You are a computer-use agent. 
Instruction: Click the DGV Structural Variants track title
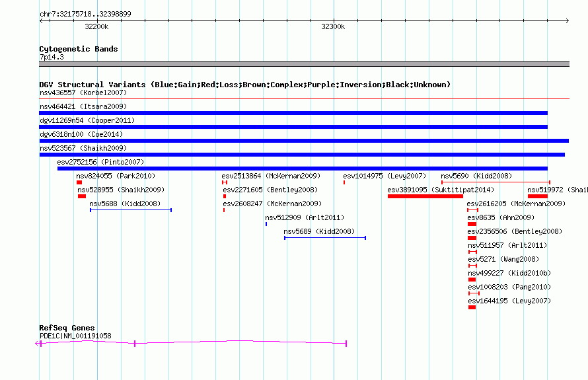click(245, 85)
